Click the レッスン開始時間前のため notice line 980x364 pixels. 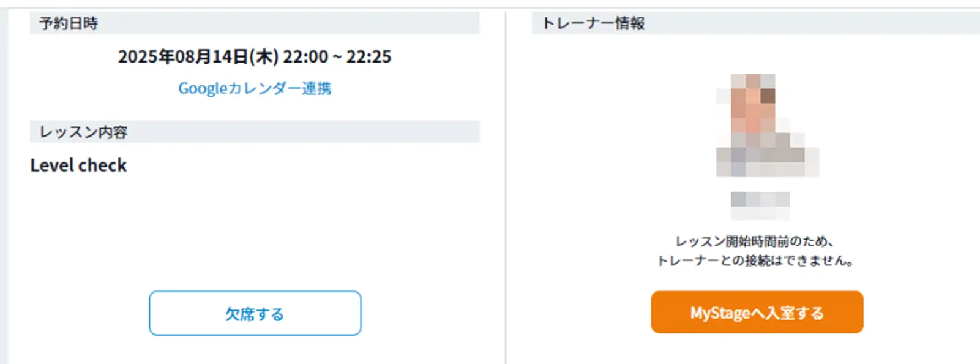[754, 241]
